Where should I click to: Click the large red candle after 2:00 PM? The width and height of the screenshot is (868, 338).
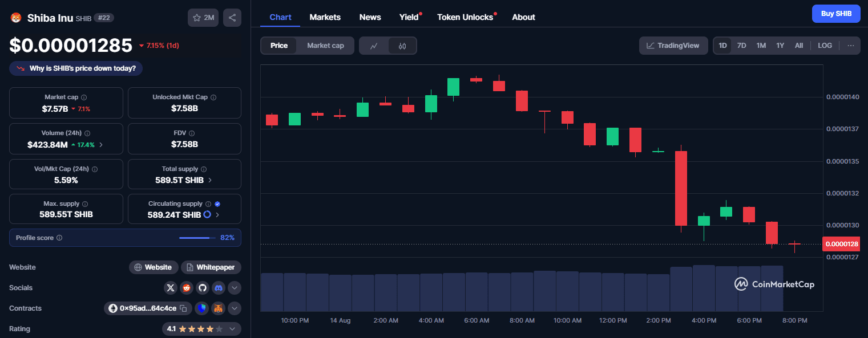681,188
